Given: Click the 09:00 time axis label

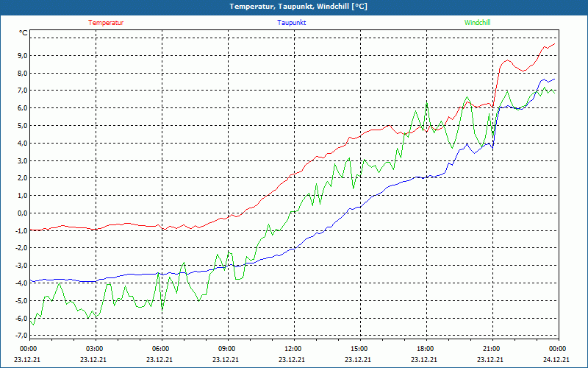Looking at the screenshot, I should point(228,349).
